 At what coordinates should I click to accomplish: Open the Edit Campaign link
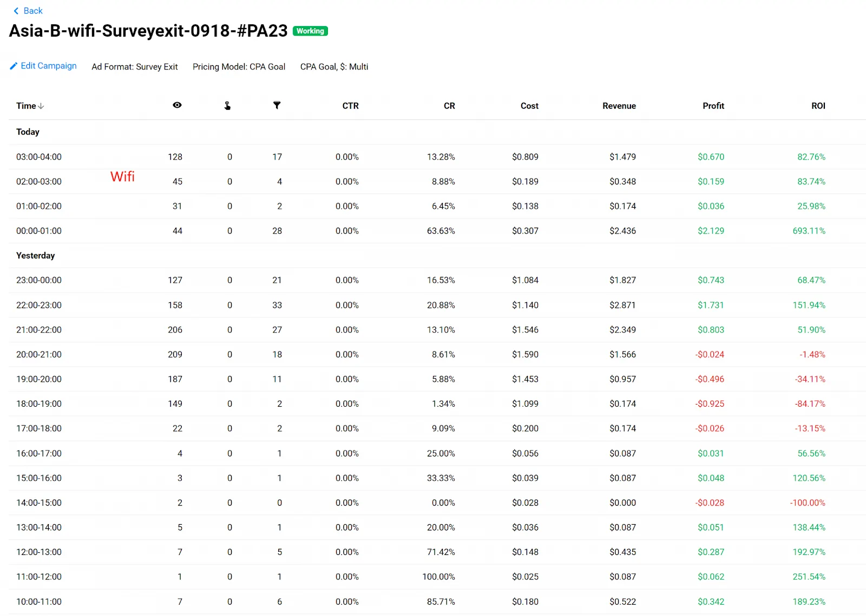pyautogui.click(x=48, y=66)
